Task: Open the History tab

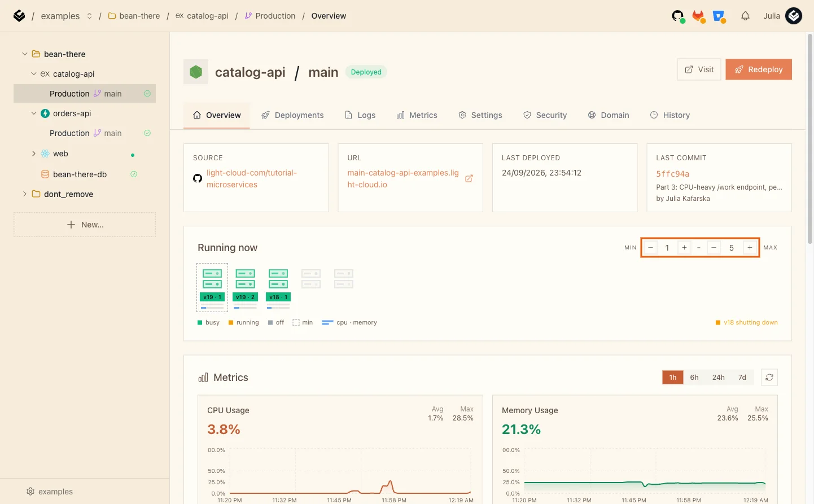Action: [670, 115]
